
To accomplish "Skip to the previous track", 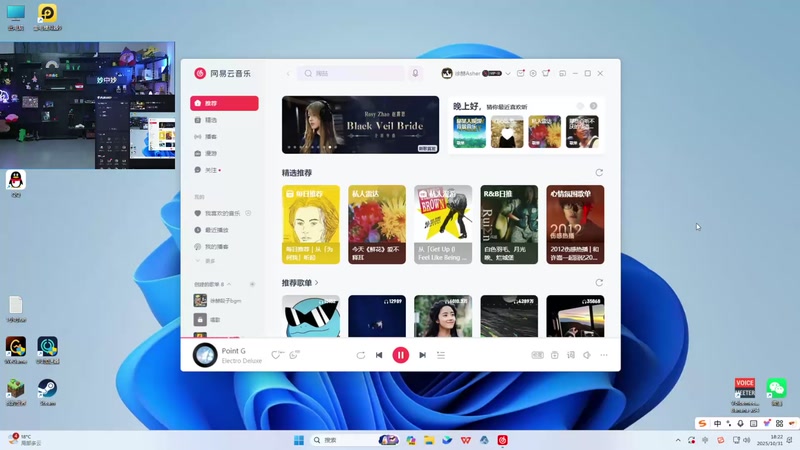I will coord(379,355).
